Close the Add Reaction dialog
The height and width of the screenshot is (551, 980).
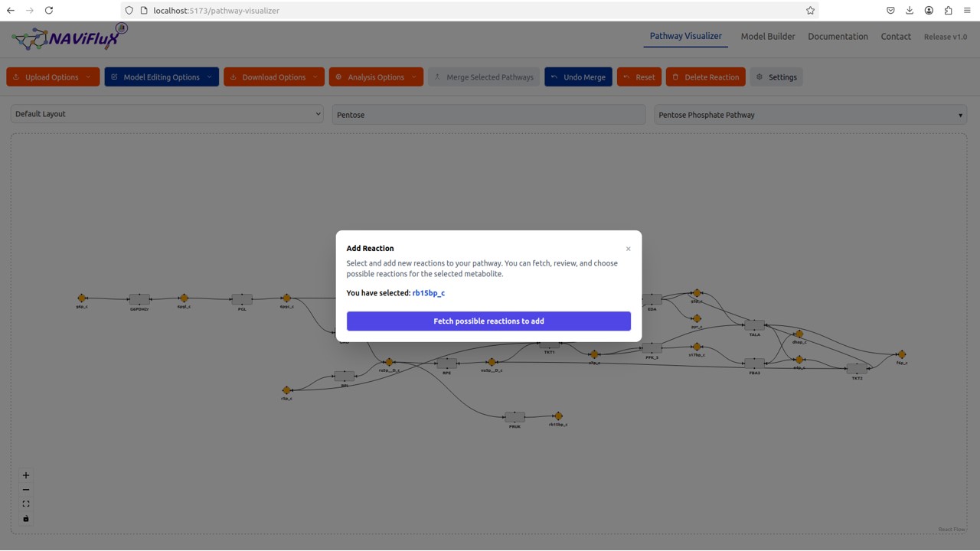pyautogui.click(x=628, y=249)
